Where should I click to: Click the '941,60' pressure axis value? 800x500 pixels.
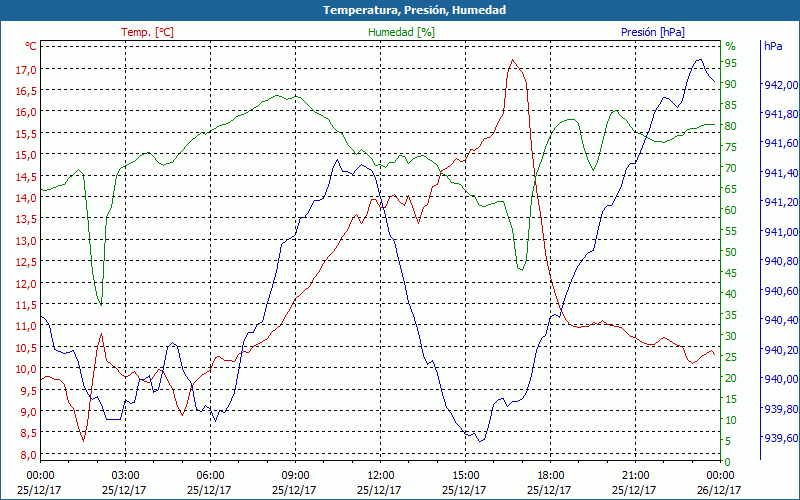(x=781, y=143)
